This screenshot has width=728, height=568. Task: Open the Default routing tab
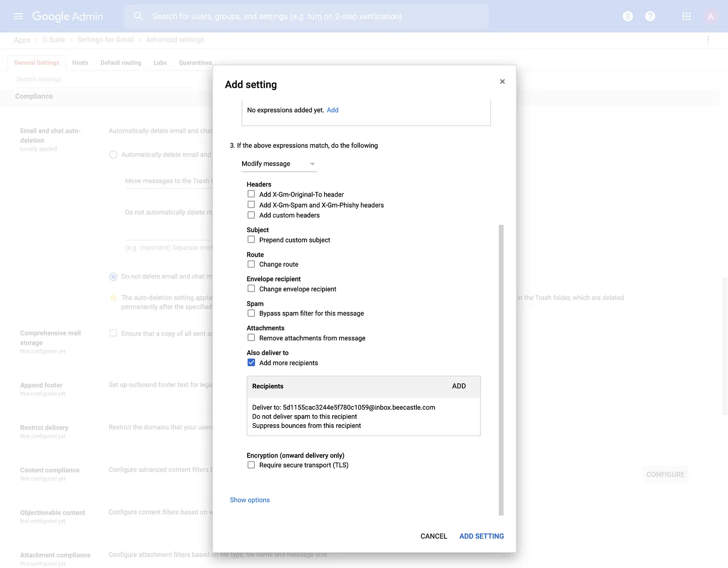121,63
